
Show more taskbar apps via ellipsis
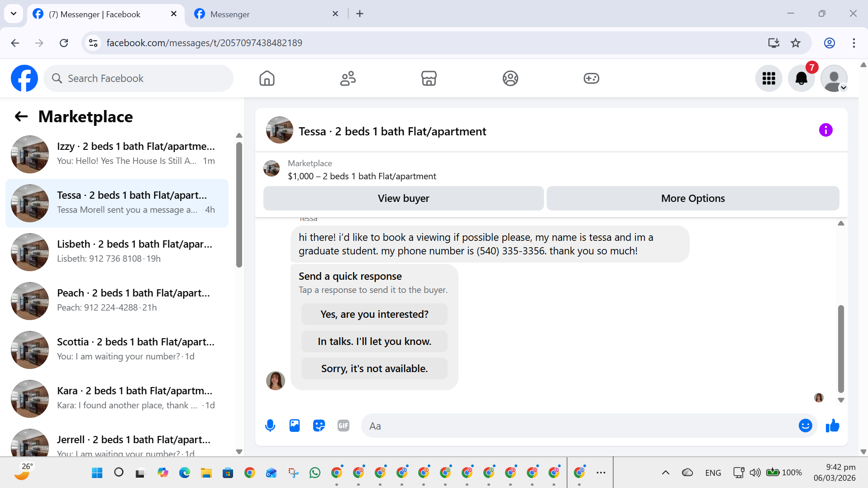tap(601, 473)
